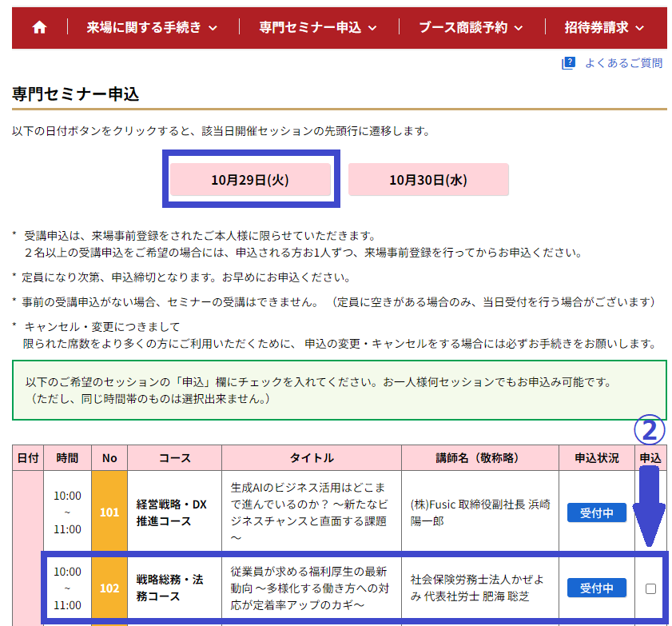Tick the 申込 checkbox for session 102
Screen dimensions: 672x626
pos(650,588)
